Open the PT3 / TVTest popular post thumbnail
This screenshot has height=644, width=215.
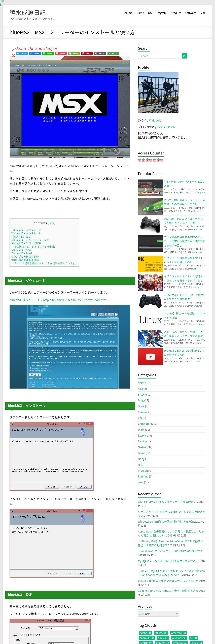(150, 188)
